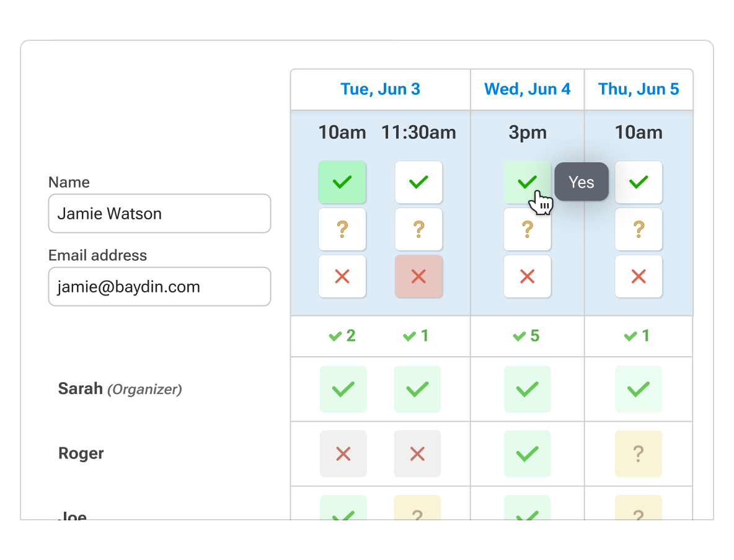The height and width of the screenshot is (560, 734).
Task: Select the green checkmark for Thursday 10am
Action: tap(639, 182)
